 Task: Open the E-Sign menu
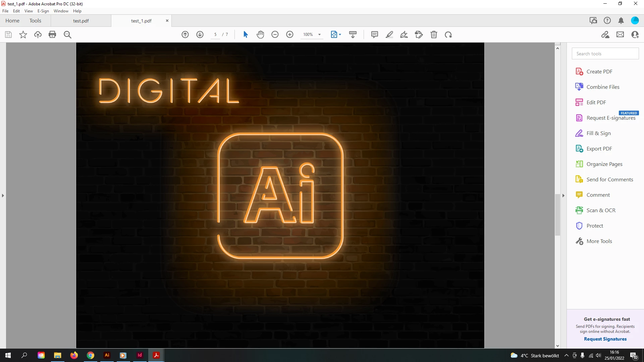[x=43, y=11]
